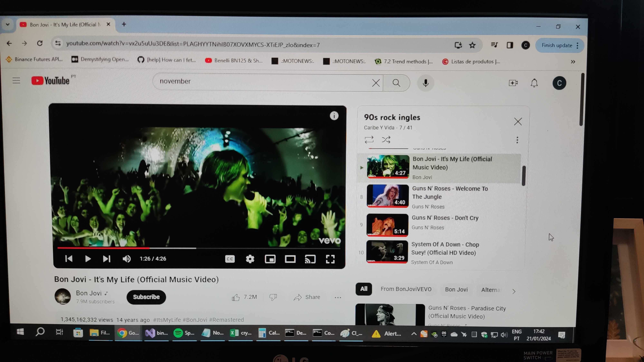Open the tab search dropdown

[8, 24]
